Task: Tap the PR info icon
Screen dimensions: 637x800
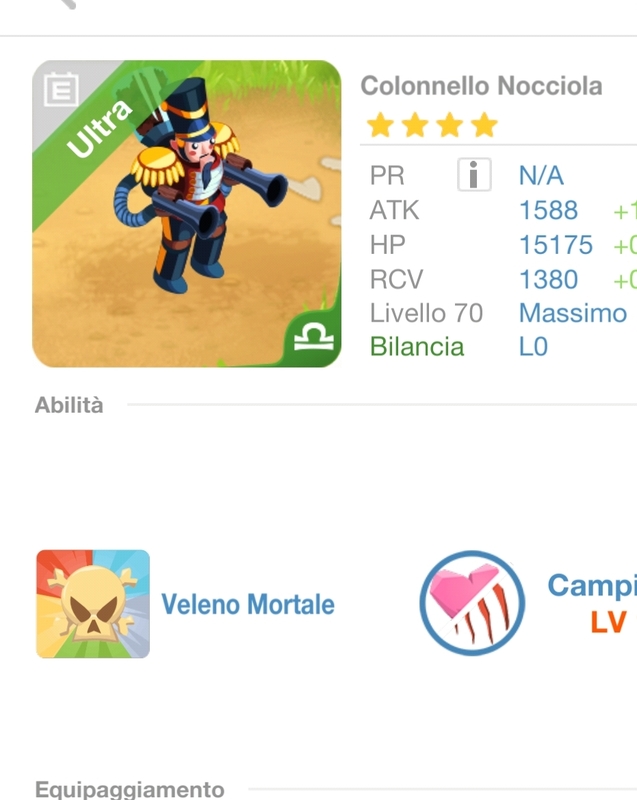Action: (x=474, y=174)
